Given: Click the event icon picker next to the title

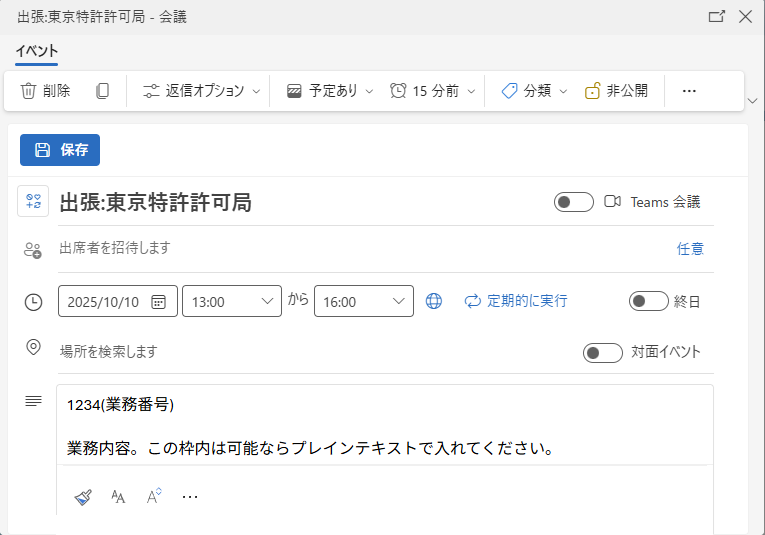Looking at the screenshot, I should point(33,201).
